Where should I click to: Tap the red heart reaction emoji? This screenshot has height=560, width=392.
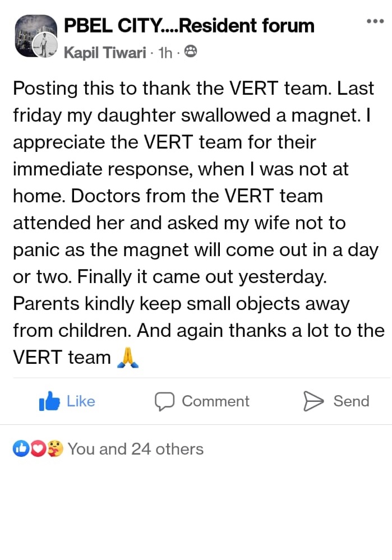click(37, 449)
